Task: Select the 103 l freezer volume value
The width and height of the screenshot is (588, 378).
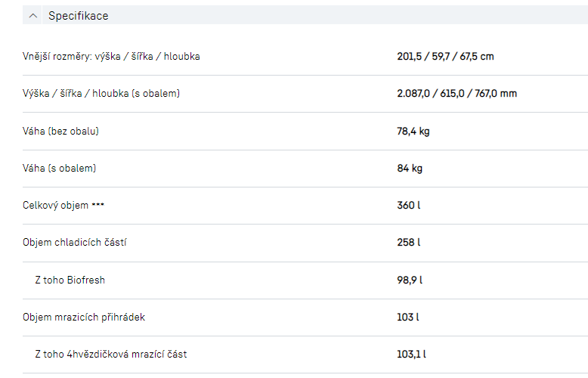Action: tap(407, 318)
